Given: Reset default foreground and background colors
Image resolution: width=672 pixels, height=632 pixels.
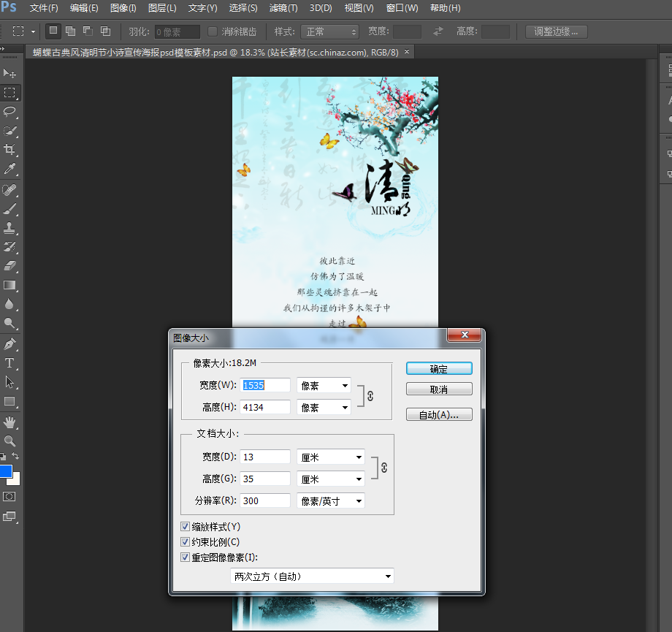Looking at the screenshot, I should pyautogui.click(x=3, y=456).
